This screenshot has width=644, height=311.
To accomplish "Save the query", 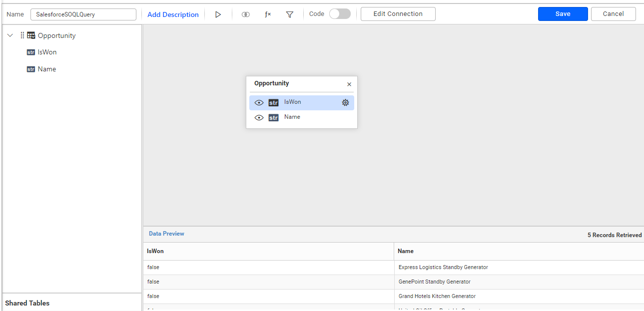I will [x=563, y=13].
